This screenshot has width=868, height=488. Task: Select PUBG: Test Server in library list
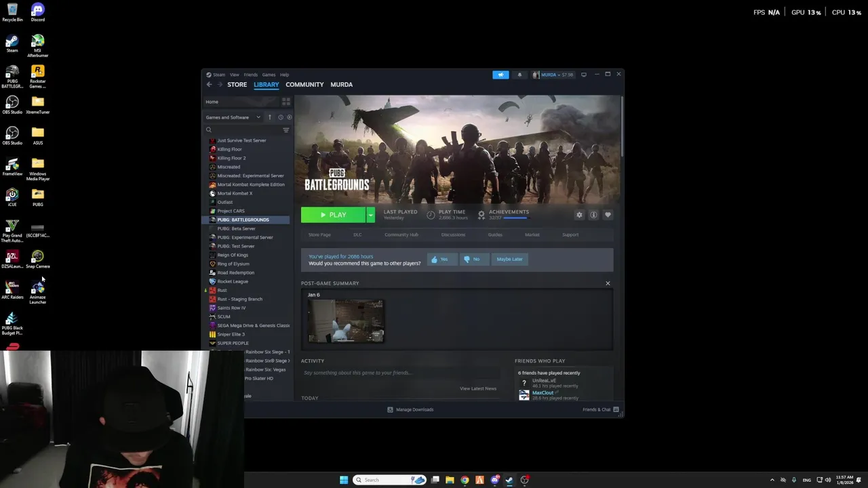(235, 246)
